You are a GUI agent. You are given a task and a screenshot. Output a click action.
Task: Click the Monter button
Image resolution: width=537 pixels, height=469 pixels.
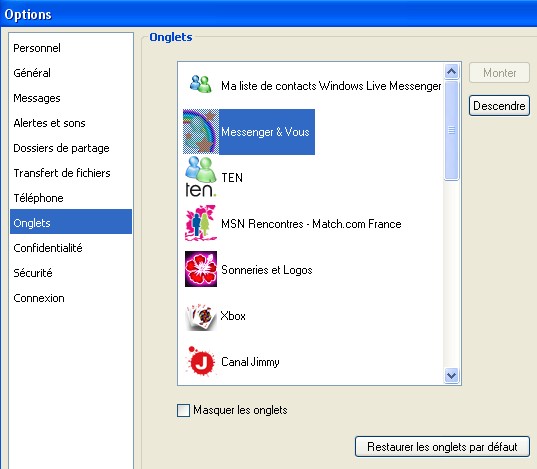(x=499, y=73)
